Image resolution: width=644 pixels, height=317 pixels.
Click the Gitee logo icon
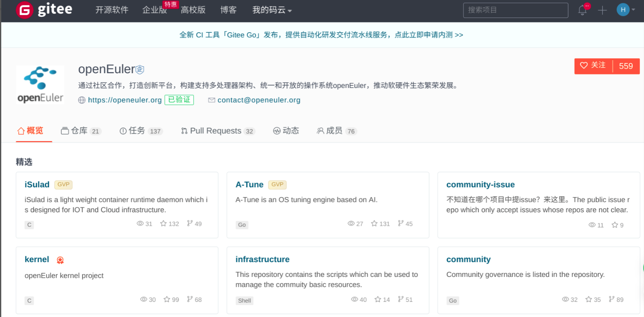coord(25,10)
